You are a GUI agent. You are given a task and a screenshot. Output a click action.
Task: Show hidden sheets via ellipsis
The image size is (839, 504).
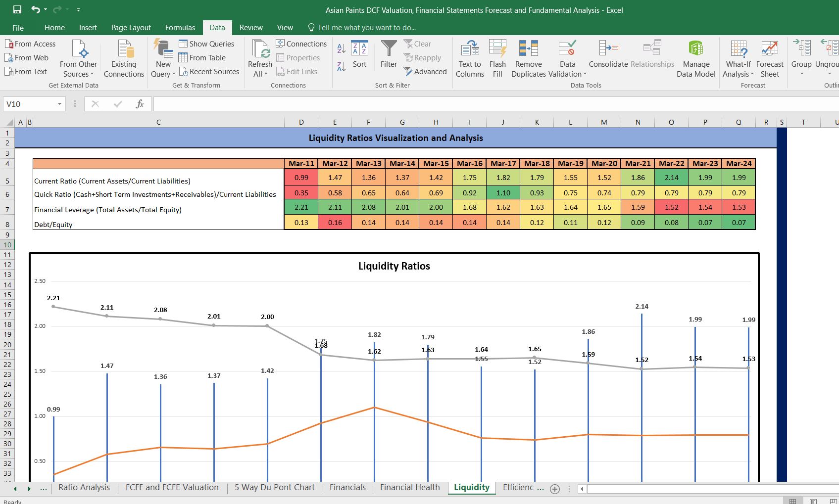(x=44, y=489)
